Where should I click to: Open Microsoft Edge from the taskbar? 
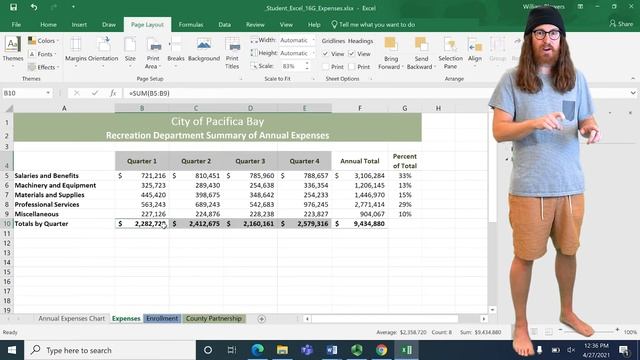(257, 350)
